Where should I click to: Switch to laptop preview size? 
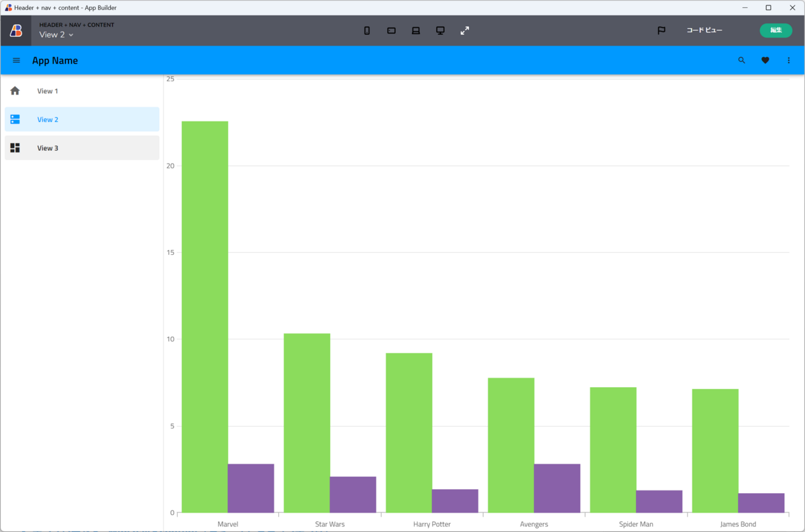click(416, 31)
